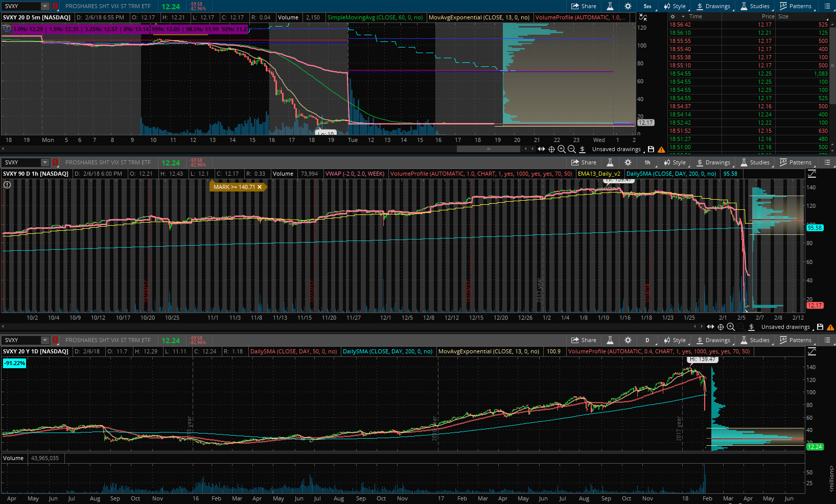Click zoom in magnifier on top chart
Viewport: 836px width, 504px height.
pos(562,149)
